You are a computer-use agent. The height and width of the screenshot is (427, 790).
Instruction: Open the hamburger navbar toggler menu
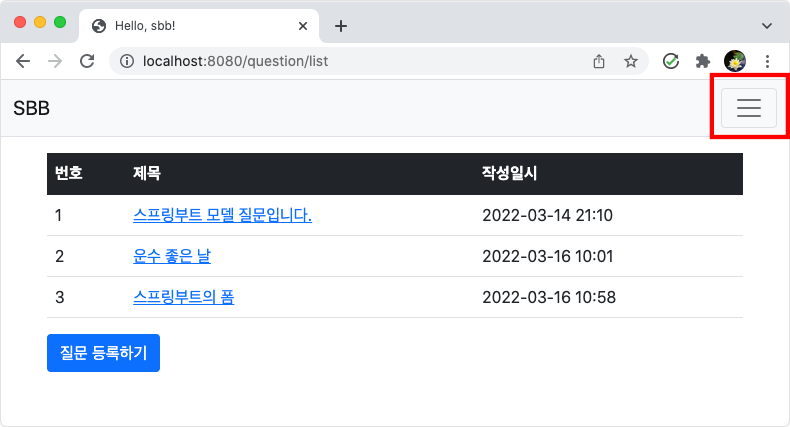[x=749, y=108]
